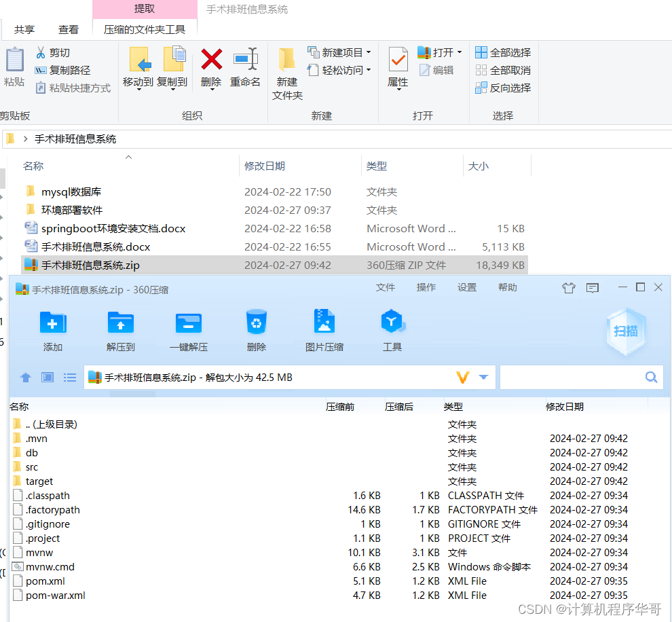Open the recent archives dropdown arrow
This screenshot has width=672, height=622.
point(483,377)
